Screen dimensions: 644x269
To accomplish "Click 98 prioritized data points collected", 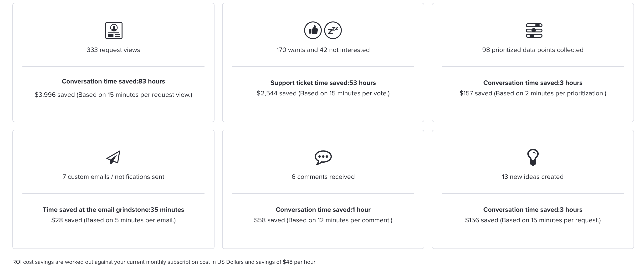I will pyautogui.click(x=533, y=50).
